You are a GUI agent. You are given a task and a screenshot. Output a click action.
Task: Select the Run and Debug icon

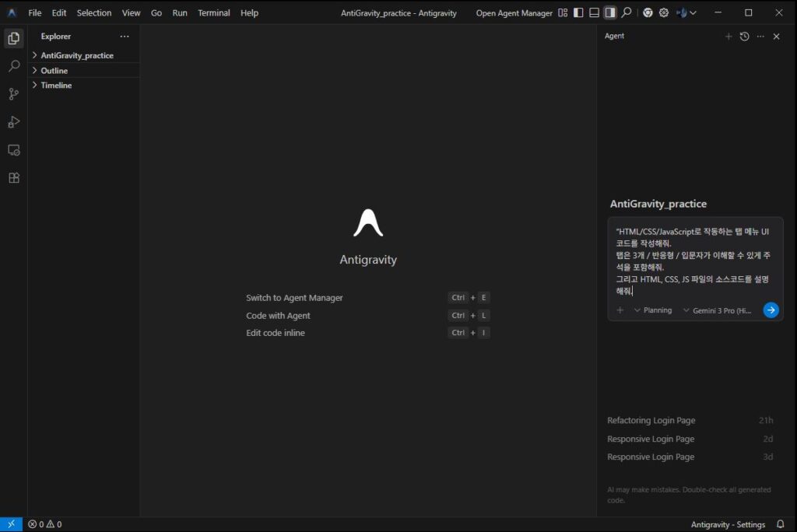coord(12,122)
